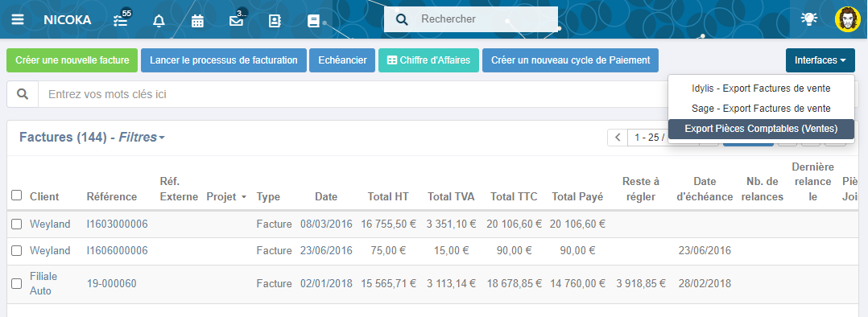868x317 pixels.
Task: Click the 3 351,10 € Total TVA cell
Action: tap(451, 224)
